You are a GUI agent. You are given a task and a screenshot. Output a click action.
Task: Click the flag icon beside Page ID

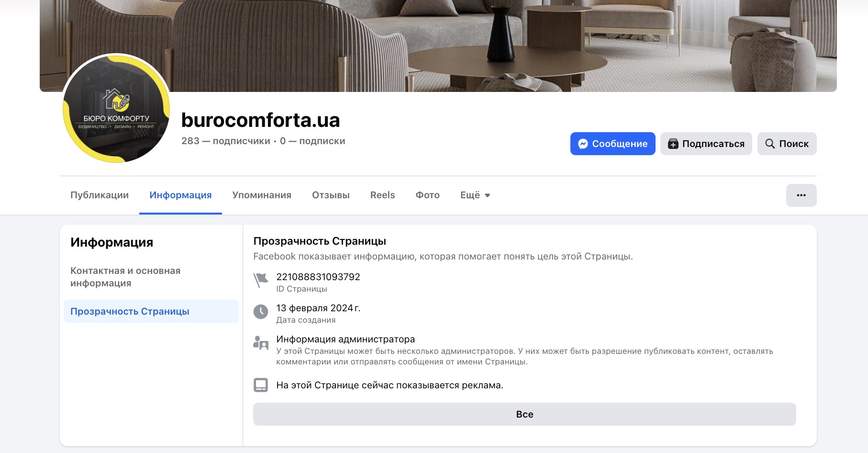coord(261,280)
